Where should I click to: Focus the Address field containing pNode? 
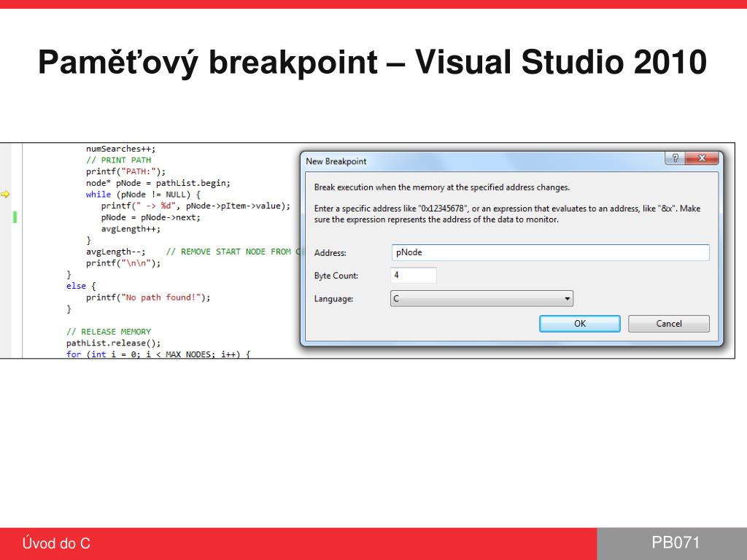point(550,252)
